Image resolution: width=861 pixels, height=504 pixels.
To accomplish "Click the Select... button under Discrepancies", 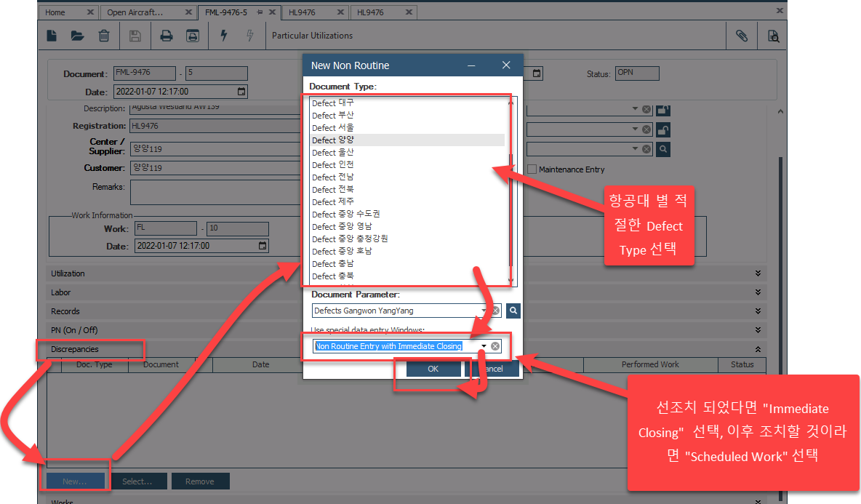I will tap(137, 481).
